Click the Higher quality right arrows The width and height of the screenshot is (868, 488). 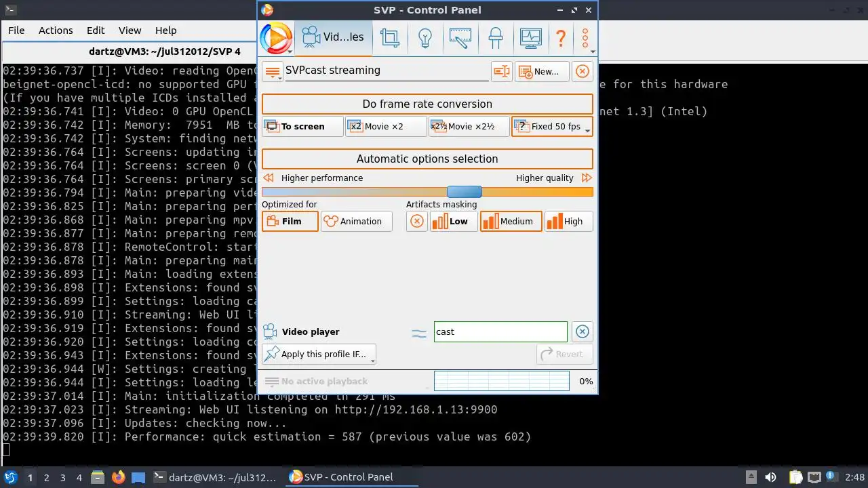[x=587, y=178]
